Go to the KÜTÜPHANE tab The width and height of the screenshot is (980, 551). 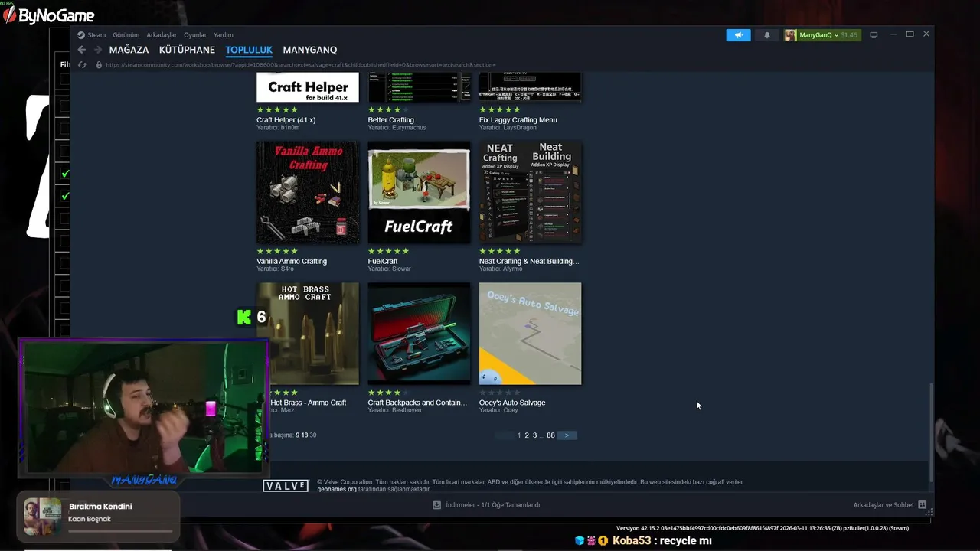tap(187, 50)
